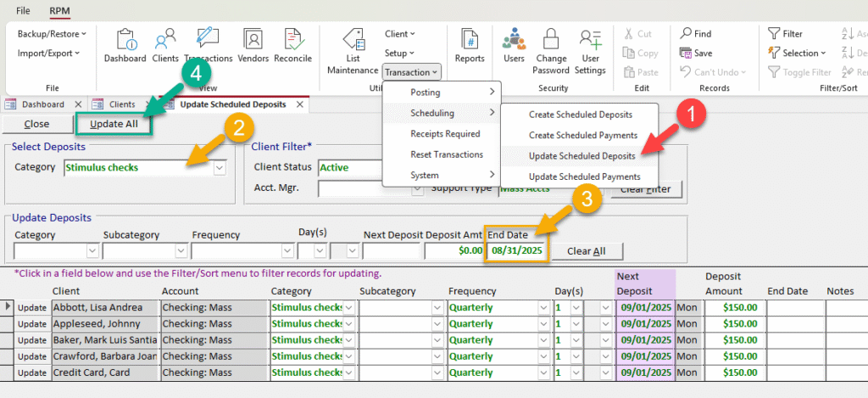Expand the Category dropdown showing Stimulus checks
The height and width of the screenshot is (398, 868).
(x=220, y=168)
